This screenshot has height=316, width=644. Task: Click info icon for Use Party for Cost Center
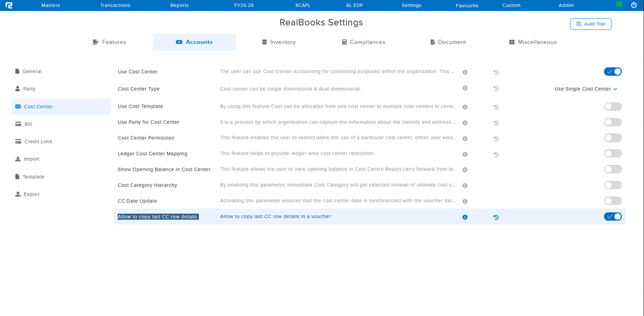(x=465, y=123)
